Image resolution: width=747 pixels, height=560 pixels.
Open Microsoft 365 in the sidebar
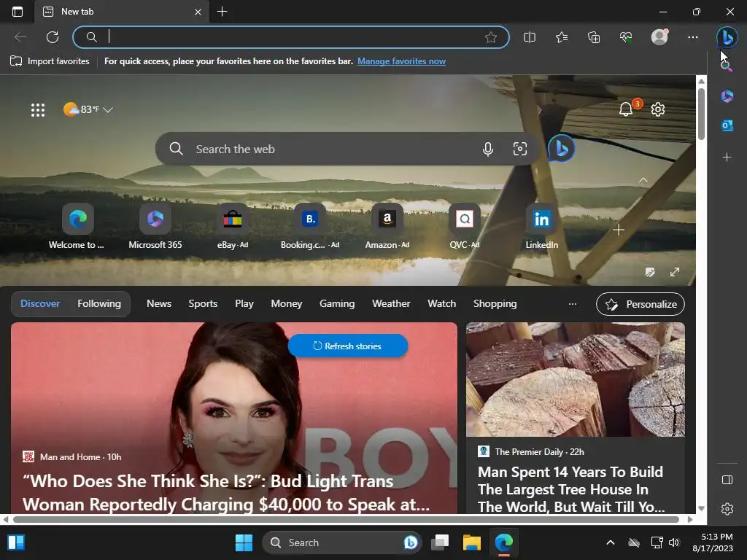tap(727, 96)
